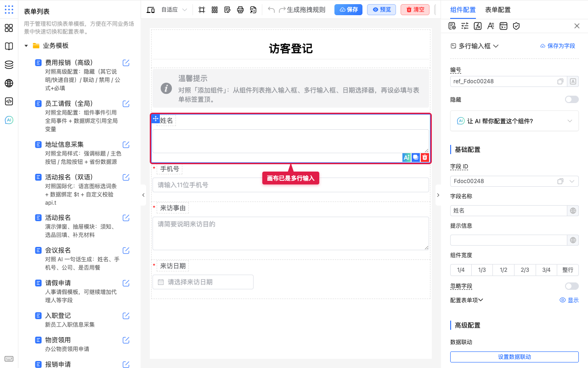Viewport: 588px width, 368px height.
Task: Open 物资领用 template
Action: (79, 345)
